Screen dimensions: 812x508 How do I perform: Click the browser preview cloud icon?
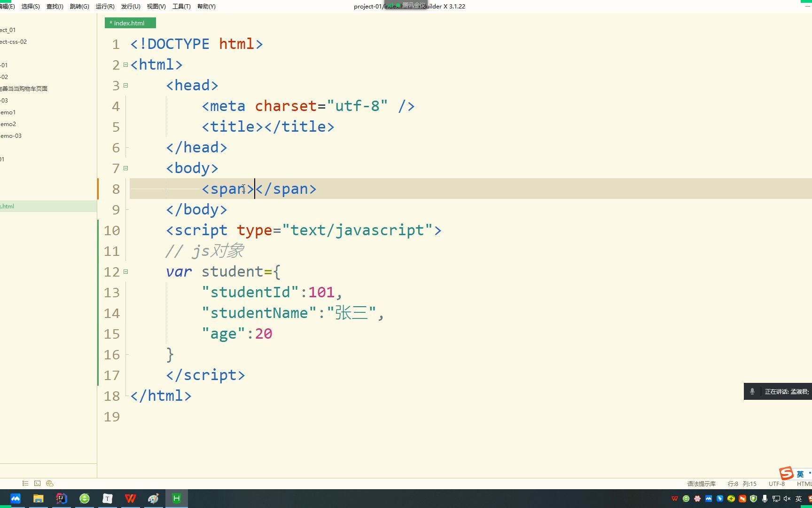(50, 483)
